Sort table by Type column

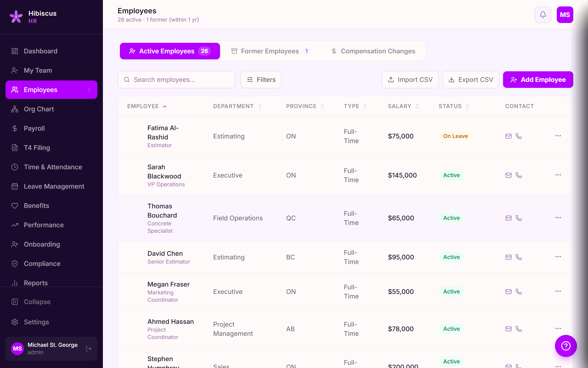355,106
